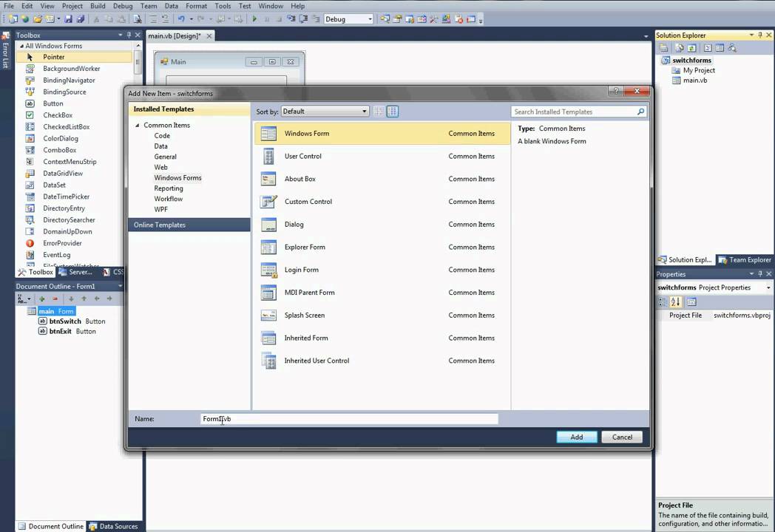Click the Name text field Form1.vb
775x532 pixels.
click(349, 419)
